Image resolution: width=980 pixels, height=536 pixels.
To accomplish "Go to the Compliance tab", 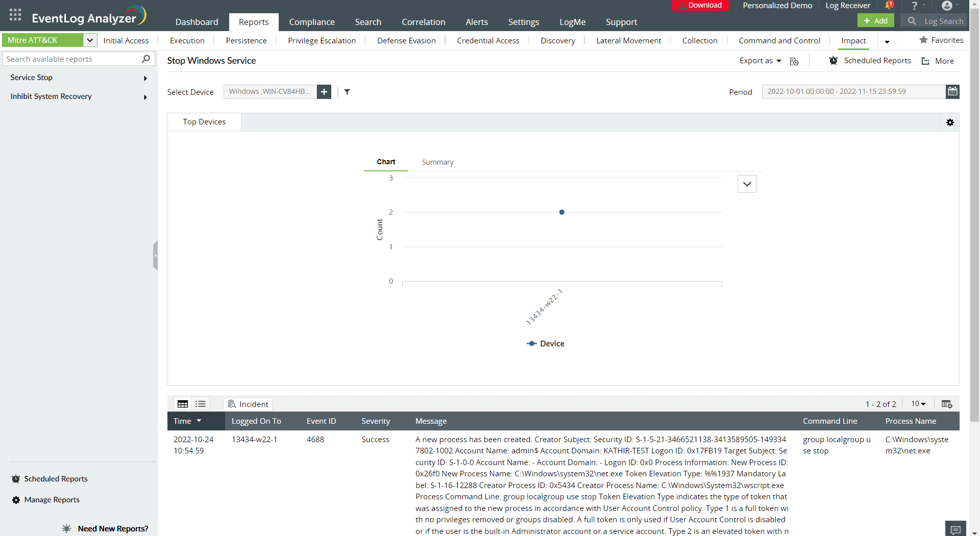I will pos(312,22).
